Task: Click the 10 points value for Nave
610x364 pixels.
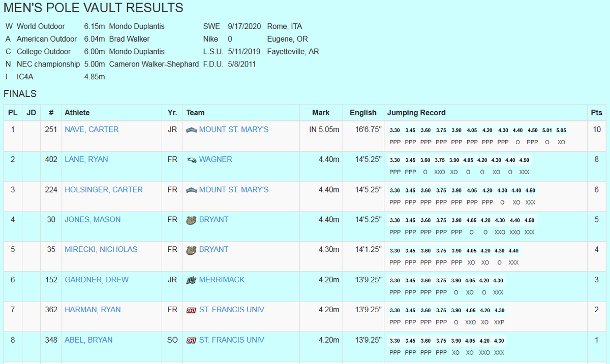Action: coord(597,129)
